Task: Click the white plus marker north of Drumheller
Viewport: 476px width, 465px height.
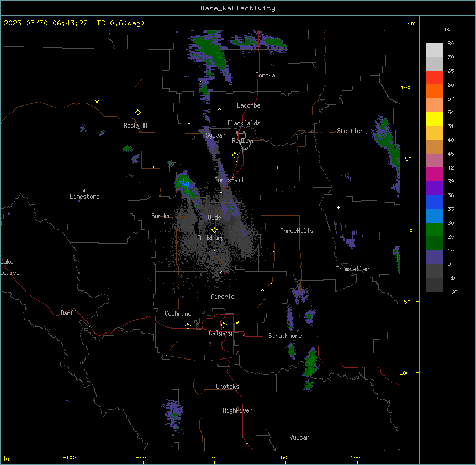Action: pyautogui.click(x=338, y=207)
